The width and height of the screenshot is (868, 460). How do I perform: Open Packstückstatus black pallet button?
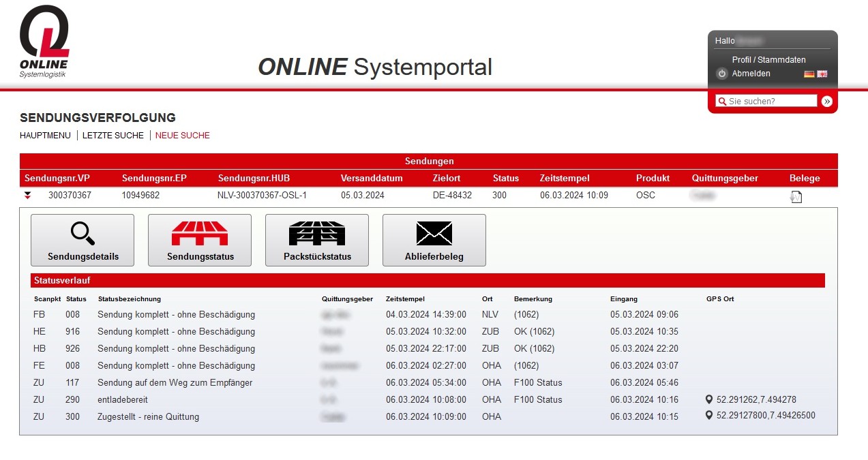(317, 240)
